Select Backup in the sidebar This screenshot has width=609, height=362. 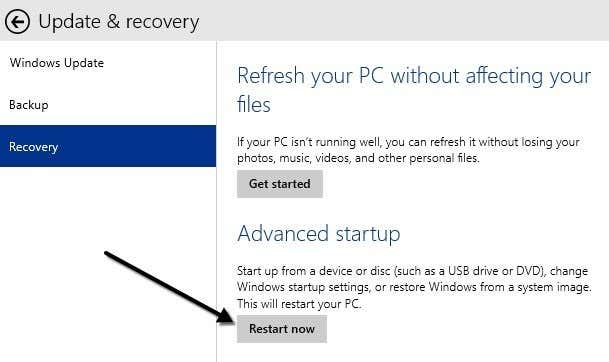tap(29, 105)
